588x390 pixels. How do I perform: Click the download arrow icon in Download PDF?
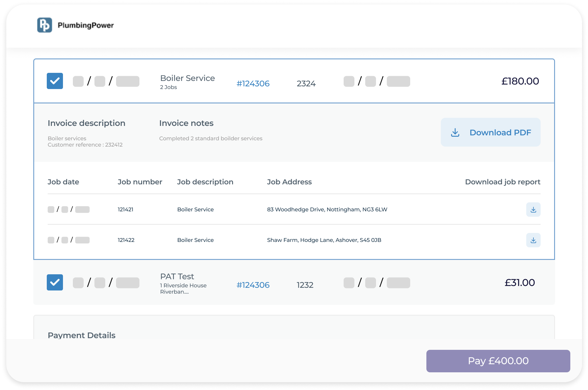455,132
